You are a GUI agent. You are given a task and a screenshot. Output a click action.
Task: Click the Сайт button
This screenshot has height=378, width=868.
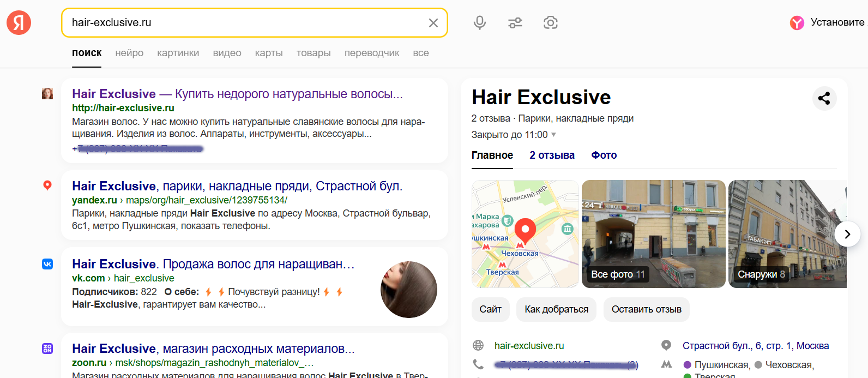click(x=491, y=309)
